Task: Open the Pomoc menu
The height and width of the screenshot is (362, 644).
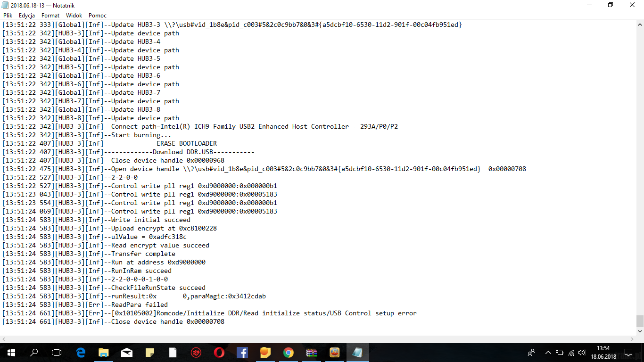Action: tap(98, 16)
